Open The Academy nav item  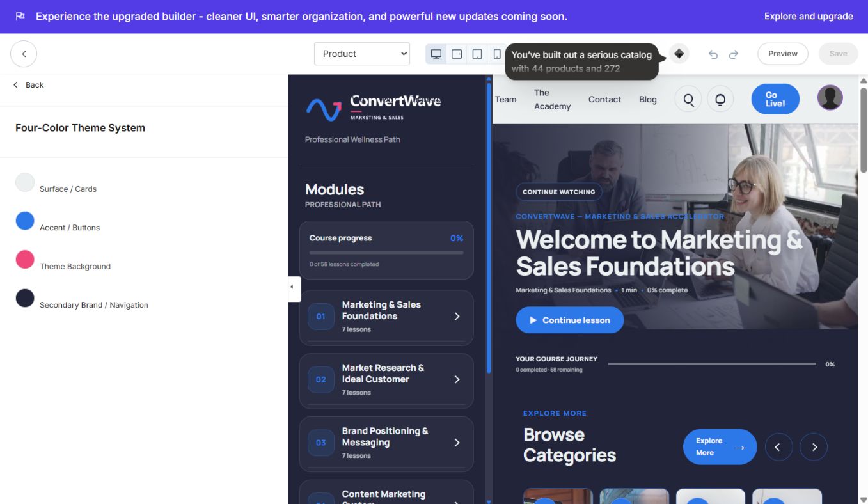coord(552,99)
